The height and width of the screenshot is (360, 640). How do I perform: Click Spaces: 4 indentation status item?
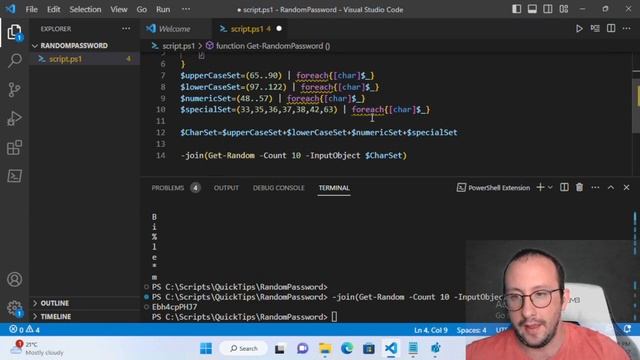point(471,330)
